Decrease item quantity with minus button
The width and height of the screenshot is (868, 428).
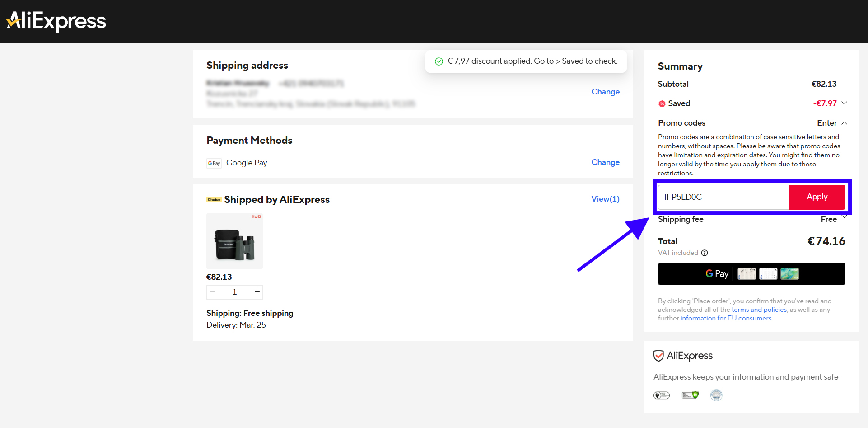coord(213,292)
